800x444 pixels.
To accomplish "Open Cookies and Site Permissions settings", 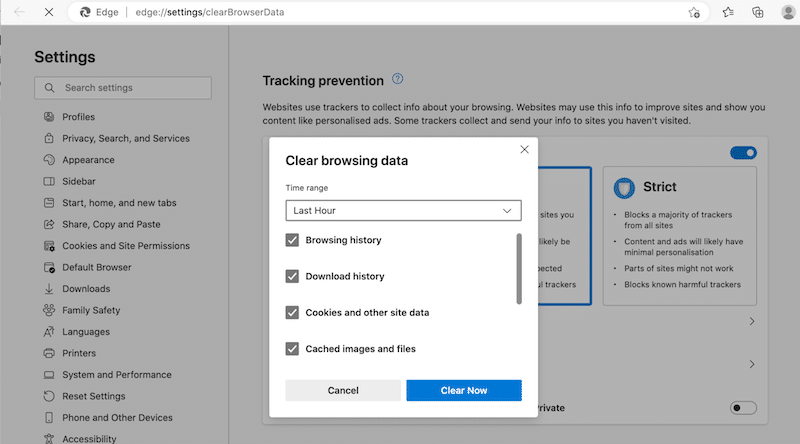I will click(126, 246).
